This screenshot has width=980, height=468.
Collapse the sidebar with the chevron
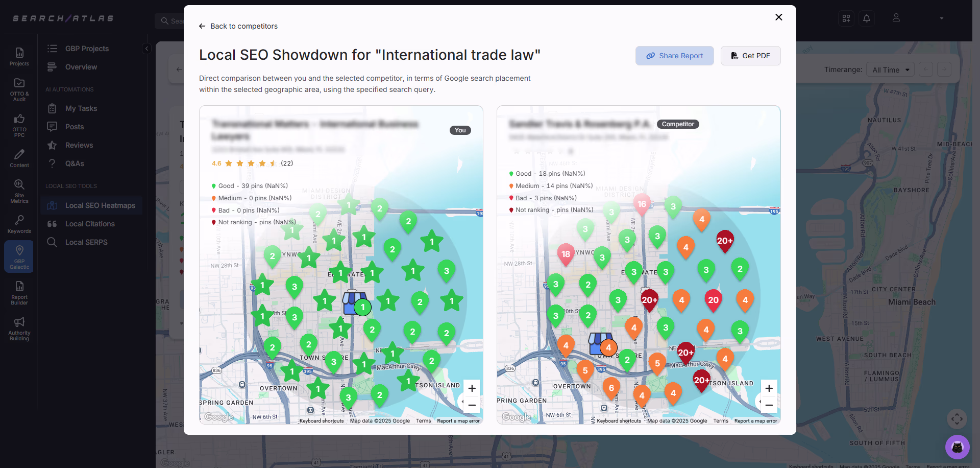[x=146, y=48]
